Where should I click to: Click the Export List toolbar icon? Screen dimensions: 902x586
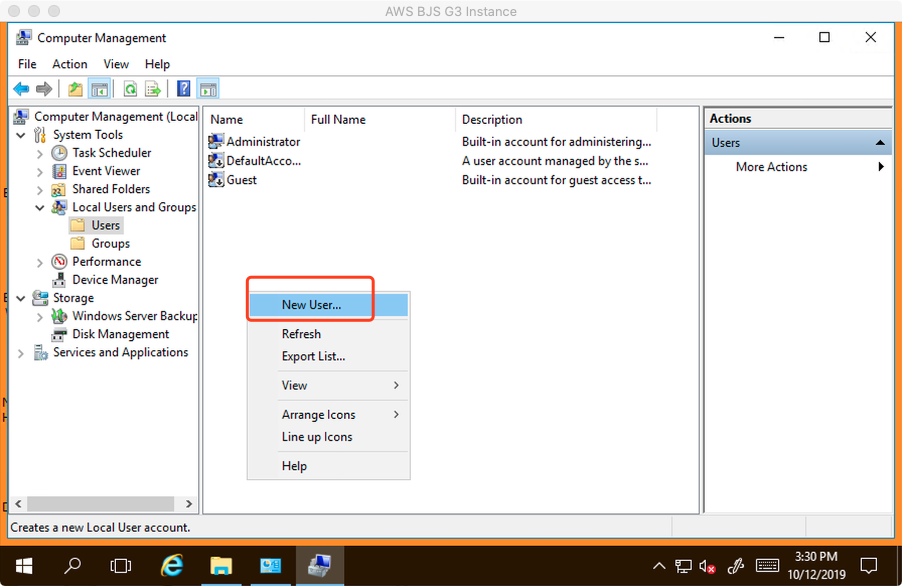[x=153, y=89]
